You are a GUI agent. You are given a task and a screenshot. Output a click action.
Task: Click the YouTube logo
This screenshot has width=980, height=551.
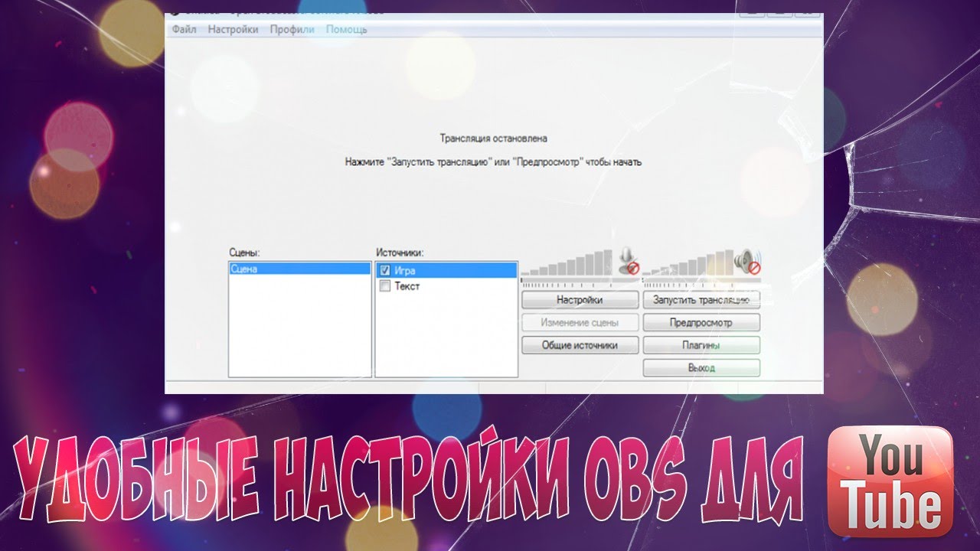pyautogui.click(x=890, y=481)
